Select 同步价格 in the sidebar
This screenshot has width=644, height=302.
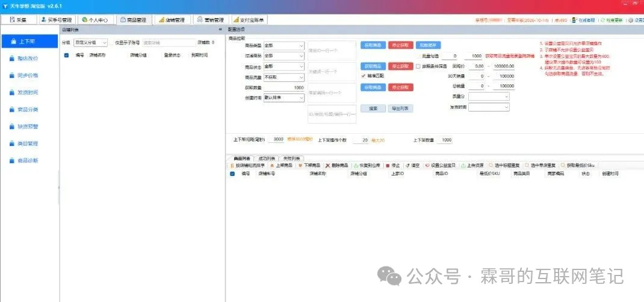click(x=28, y=75)
